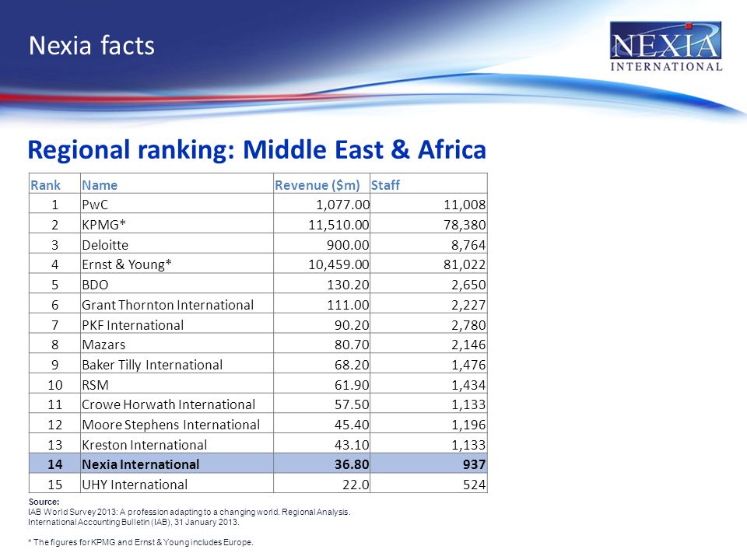Image resolution: width=747 pixels, height=560 pixels.
Task: Click Kreston revenue value 43.10
Action: [x=352, y=444]
